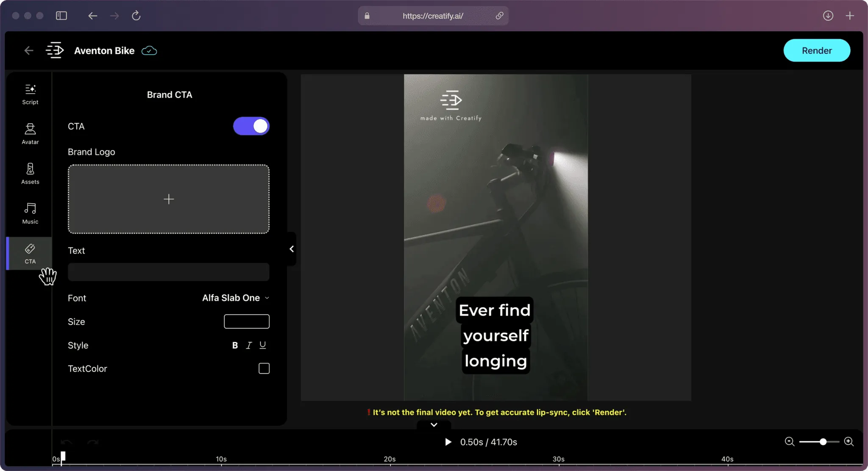Click the Size input box

tap(247, 321)
